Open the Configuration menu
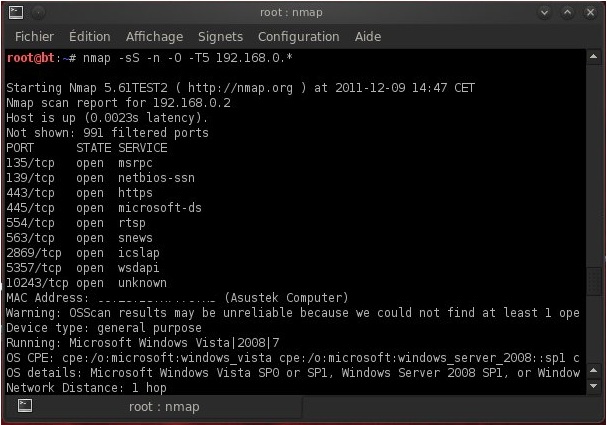 (x=298, y=37)
